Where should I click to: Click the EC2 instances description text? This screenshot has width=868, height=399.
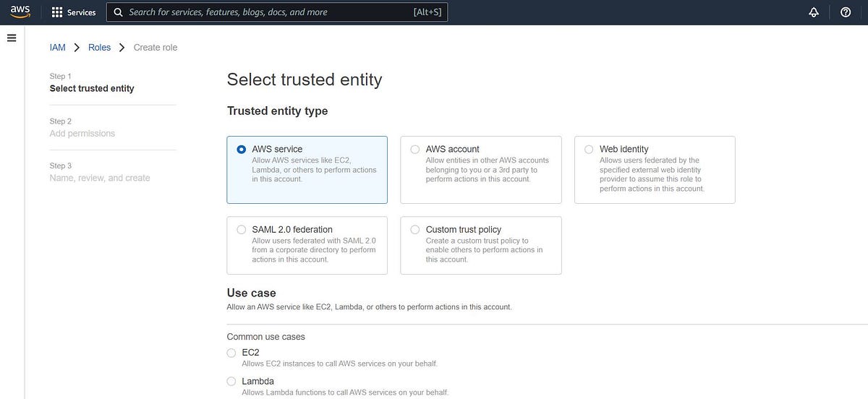click(x=340, y=364)
